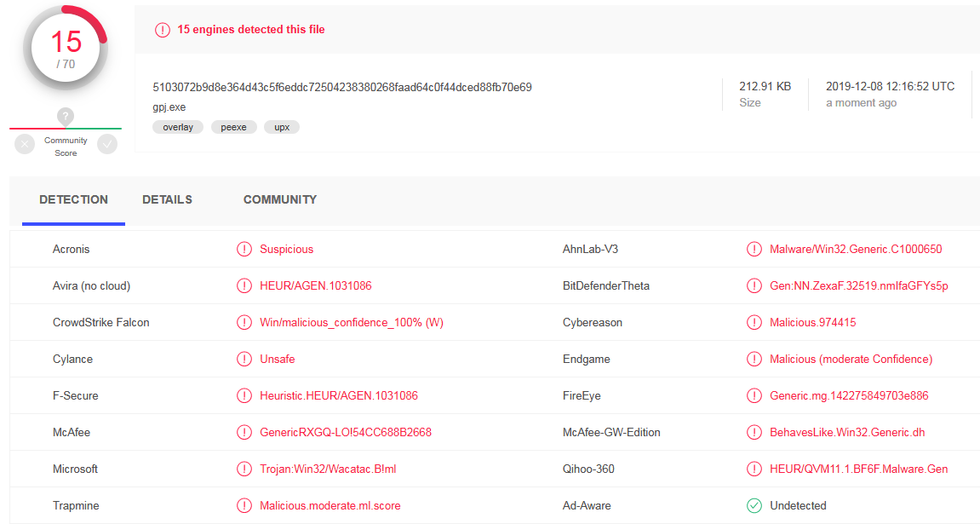
Task: Click the Avira 'HEUR/AGEN.1031086' detection result
Action: click(x=316, y=285)
